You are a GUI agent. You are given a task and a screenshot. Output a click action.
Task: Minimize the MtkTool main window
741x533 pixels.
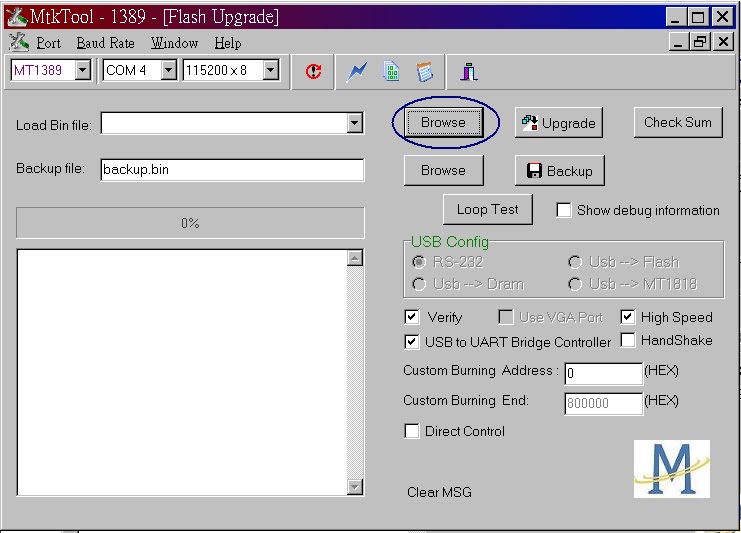point(676,17)
